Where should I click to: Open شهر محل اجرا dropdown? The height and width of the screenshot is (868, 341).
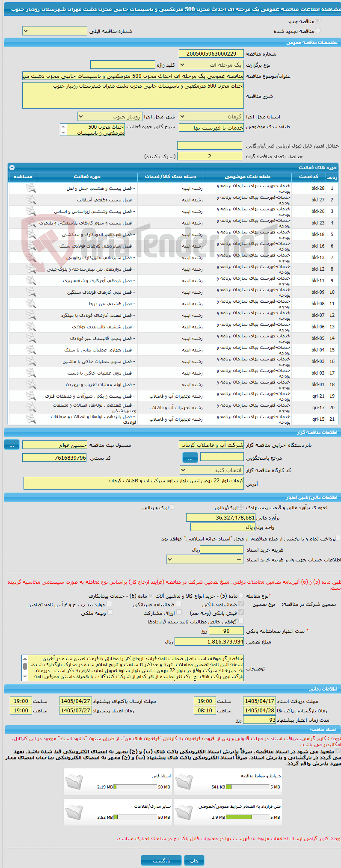click(110, 117)
